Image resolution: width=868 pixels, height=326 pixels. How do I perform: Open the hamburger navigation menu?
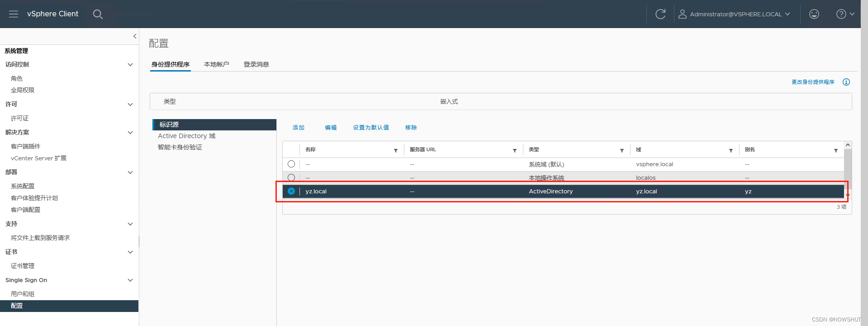[x=14, y=14]
